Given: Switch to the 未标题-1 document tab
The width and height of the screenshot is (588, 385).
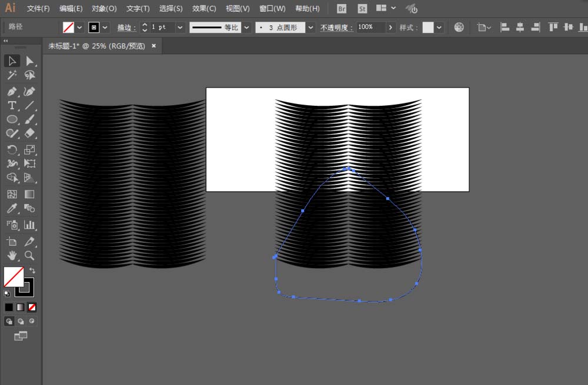Looking at the screenshot, I should [x=94, y=45].
